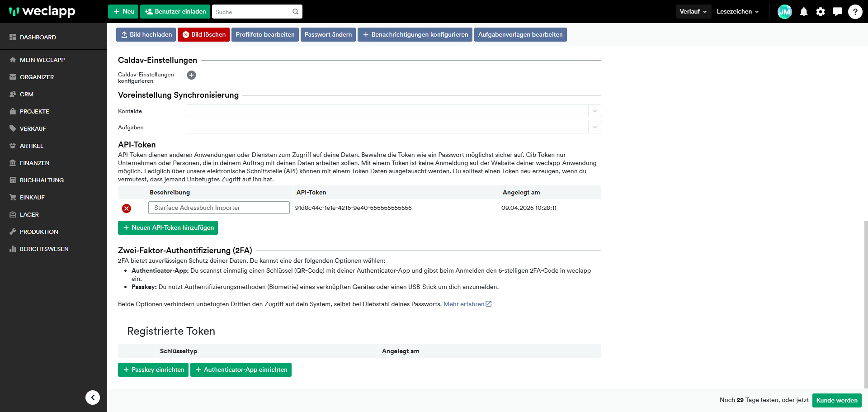
Task: Click the search magnifier icon
Action: 295,12
